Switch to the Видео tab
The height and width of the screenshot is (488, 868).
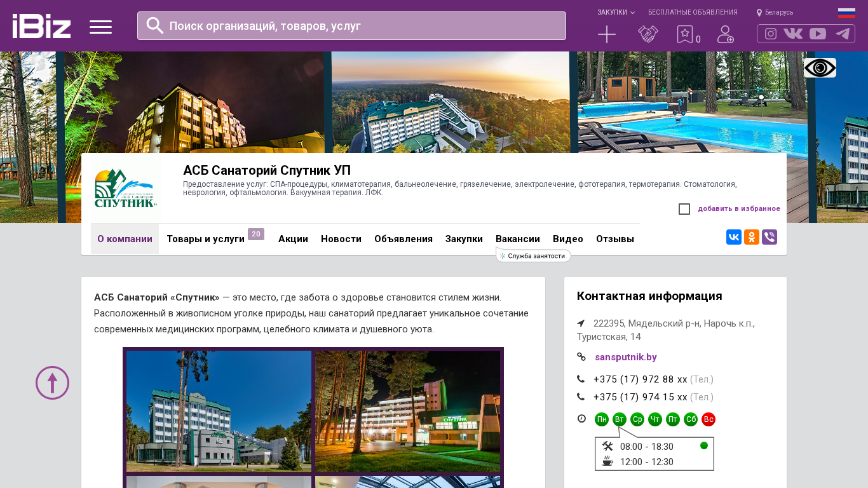coord(568,239)
